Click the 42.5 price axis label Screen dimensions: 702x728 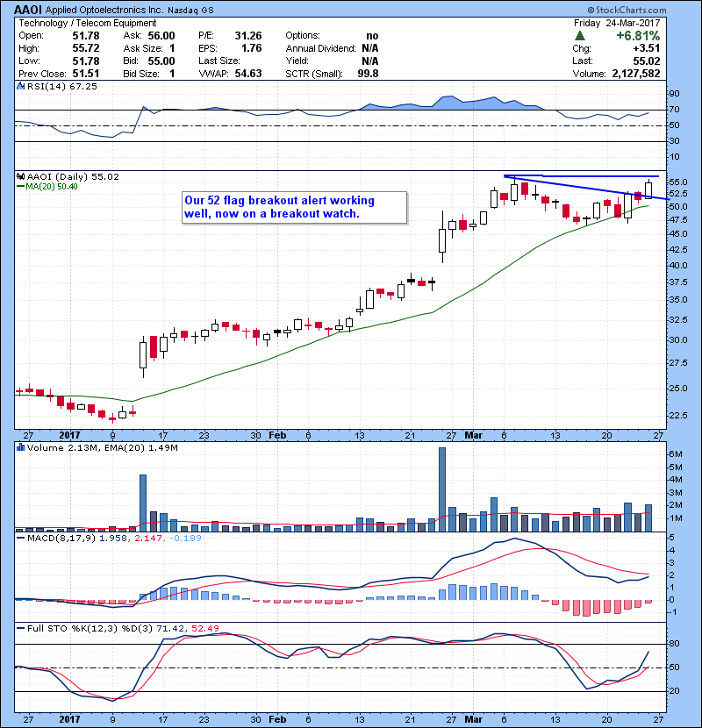tap(677, 250)
